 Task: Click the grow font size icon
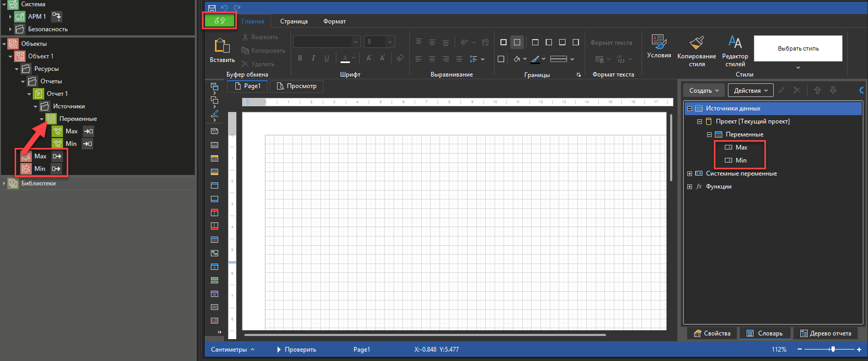tap(369, 58)
